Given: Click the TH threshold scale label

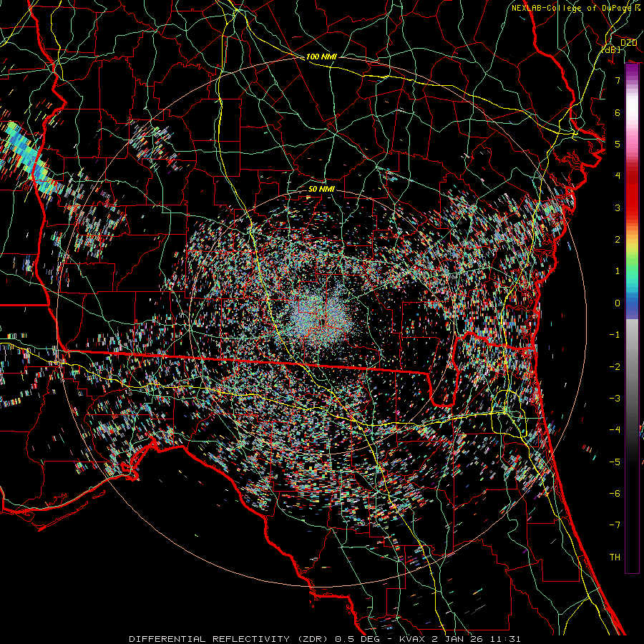Looking at the screenshot, I should [x=615, y=557].
